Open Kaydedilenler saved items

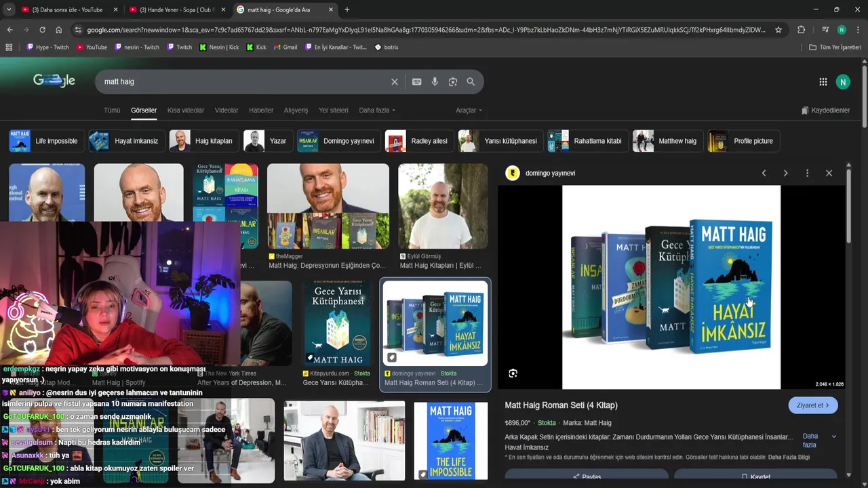(825, 110)
